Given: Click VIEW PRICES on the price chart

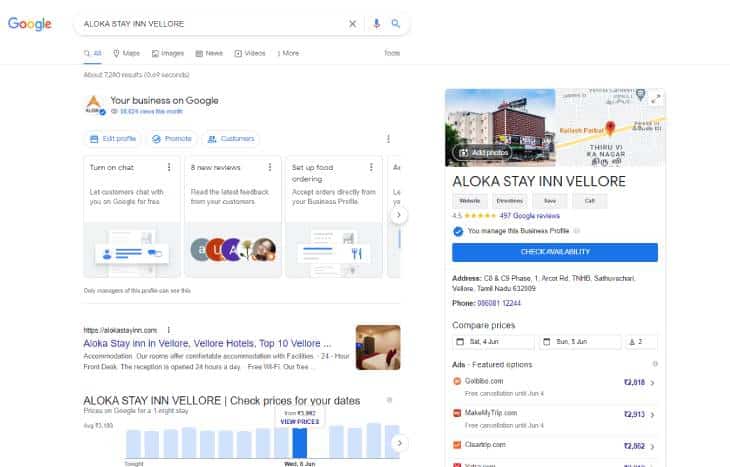Looking at the screenshot, I should pos(299,422).
